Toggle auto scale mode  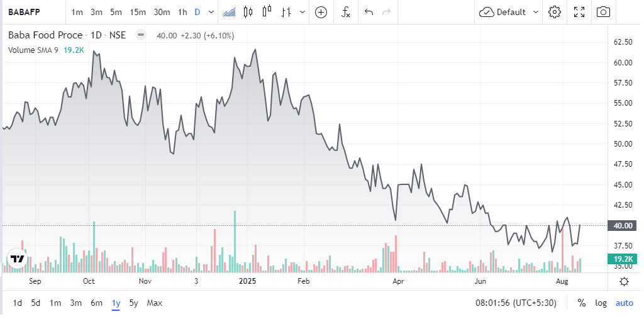click(x=625, y=303)
